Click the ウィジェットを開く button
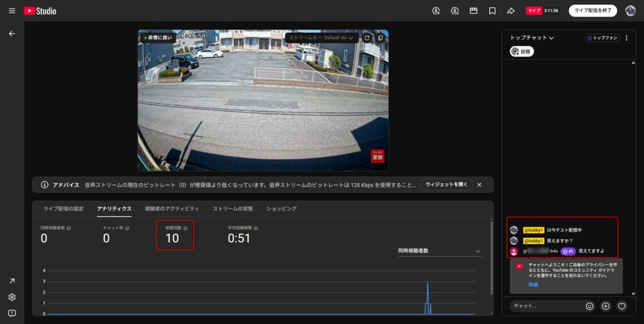Image resolution: width=644 pixels, height=324 pixels. (x=447, y=185)
